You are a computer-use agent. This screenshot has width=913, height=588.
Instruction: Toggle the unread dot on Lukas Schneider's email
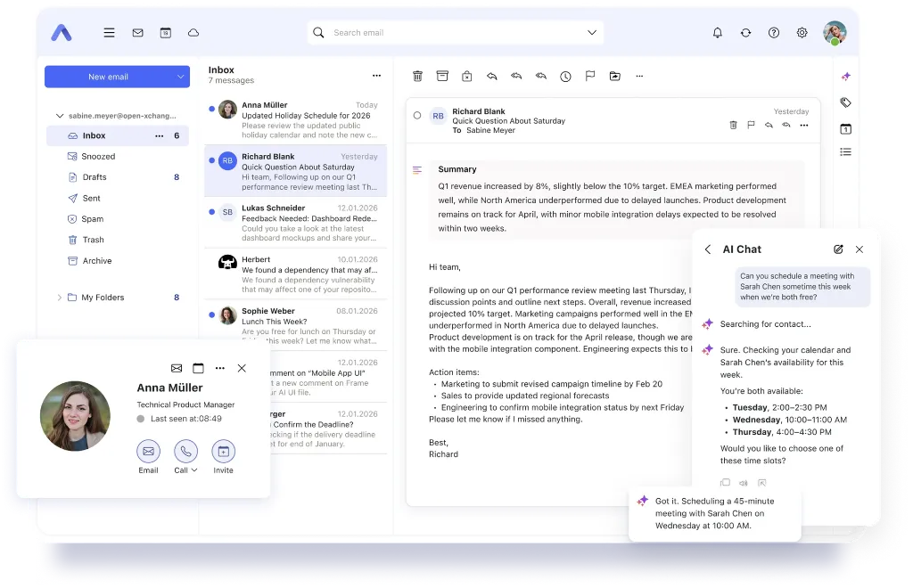[211, 212]
